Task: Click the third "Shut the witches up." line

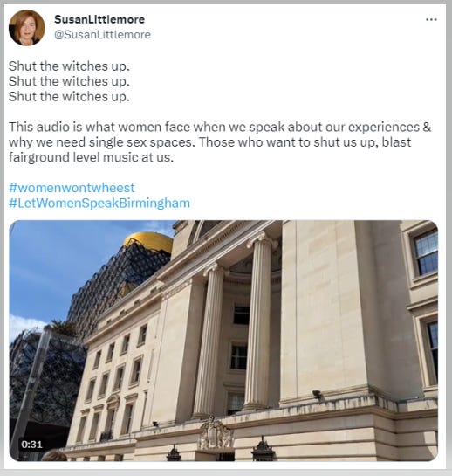Action: (x=69, y=97)
